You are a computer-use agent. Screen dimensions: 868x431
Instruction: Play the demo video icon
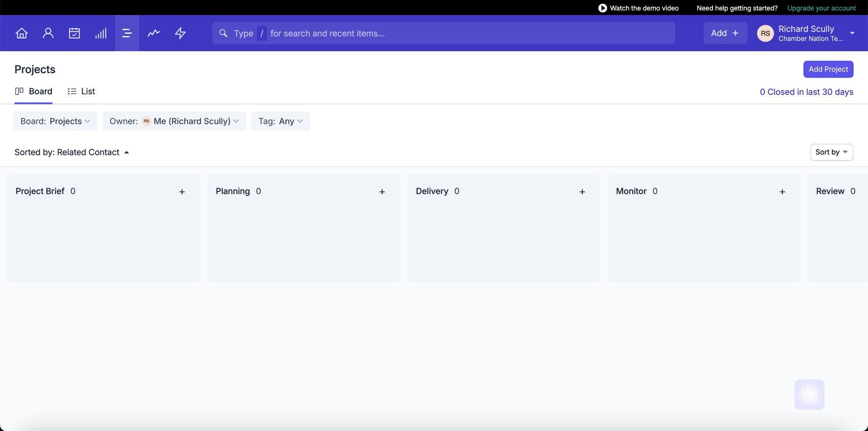point(602,8)
